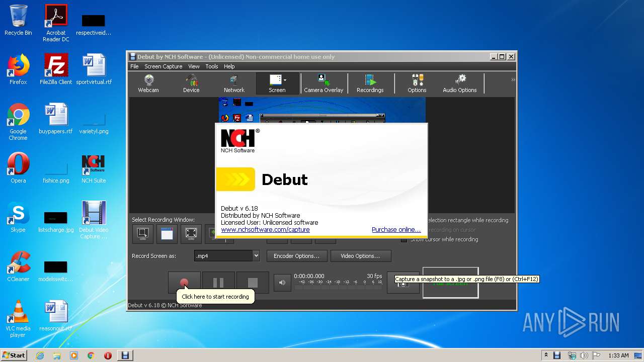
Task: Click the stop recording button
Action: [x=253, y=283]
